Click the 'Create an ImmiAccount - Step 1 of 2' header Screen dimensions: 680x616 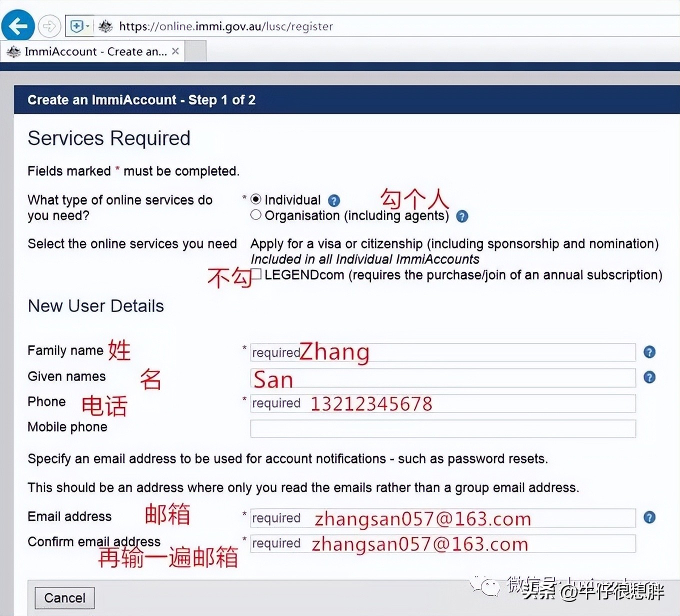click(141, 100)
